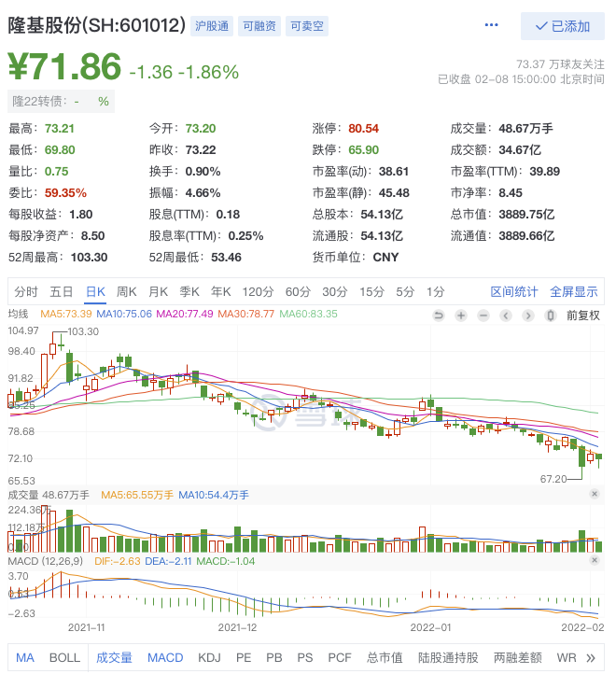Click the chart reset/undo arrow icon
The width and height of the screenshot is (616, 674).
pos(439,316)
